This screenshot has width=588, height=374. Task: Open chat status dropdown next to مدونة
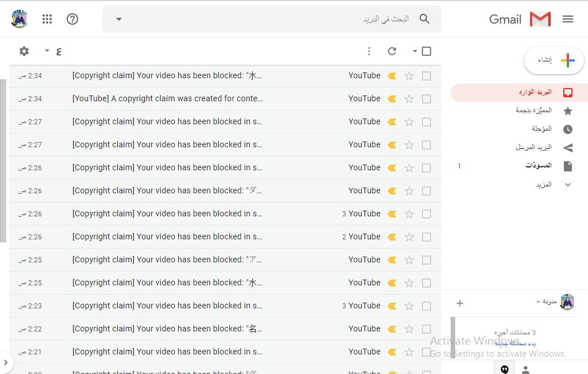click(538, 302)
